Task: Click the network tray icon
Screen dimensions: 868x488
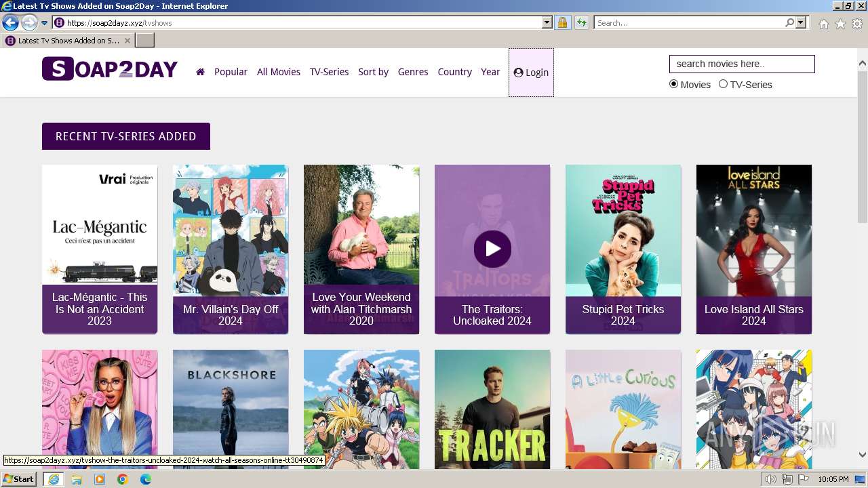Action: tap(787, 479)
